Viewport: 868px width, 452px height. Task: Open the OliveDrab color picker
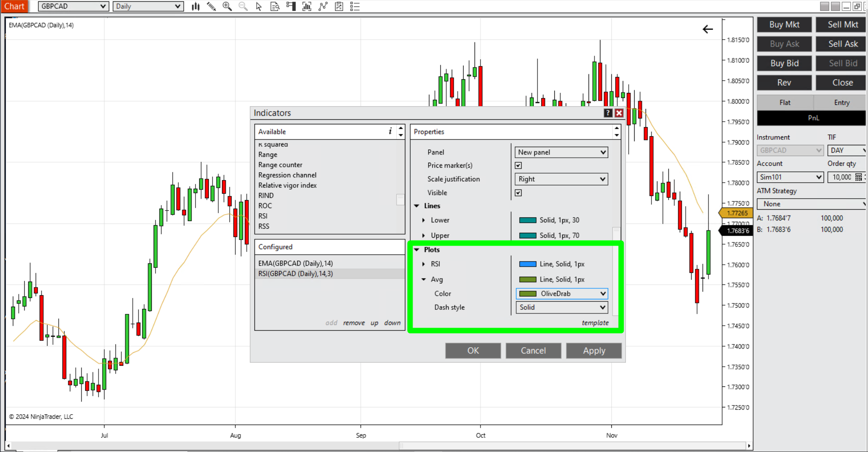561,294
